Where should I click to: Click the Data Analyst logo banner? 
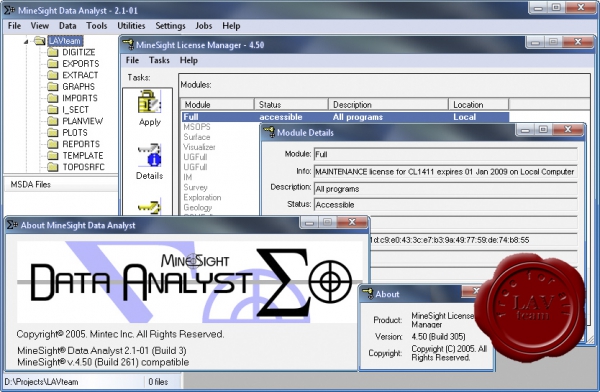click(x=190, y=281)
